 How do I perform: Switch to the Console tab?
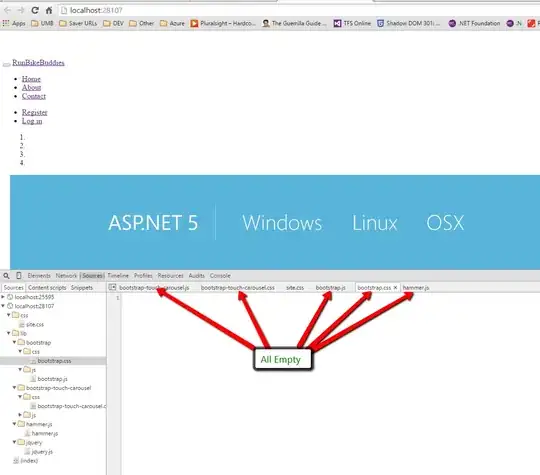[220, 276]
